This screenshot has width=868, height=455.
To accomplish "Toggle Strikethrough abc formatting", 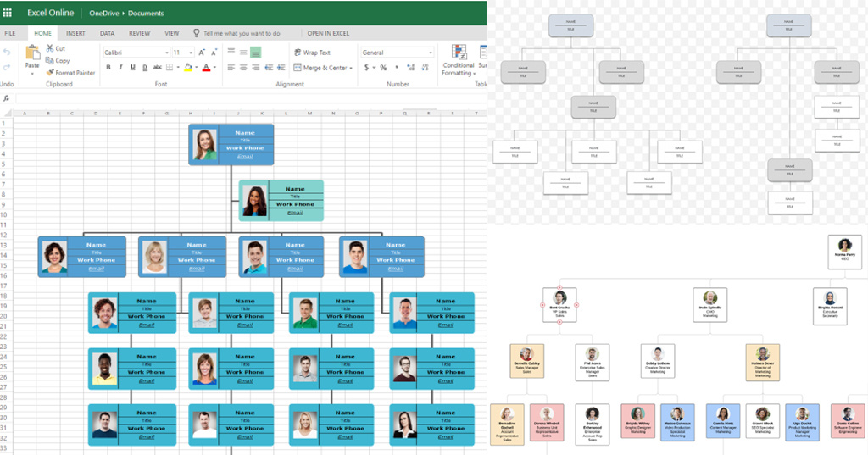I will pyautogui.click(x=158, y=68).
